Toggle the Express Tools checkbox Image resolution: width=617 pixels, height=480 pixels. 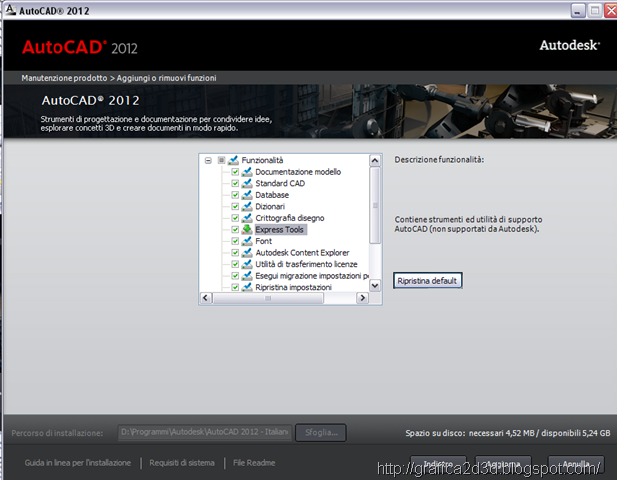click(235, 229)
